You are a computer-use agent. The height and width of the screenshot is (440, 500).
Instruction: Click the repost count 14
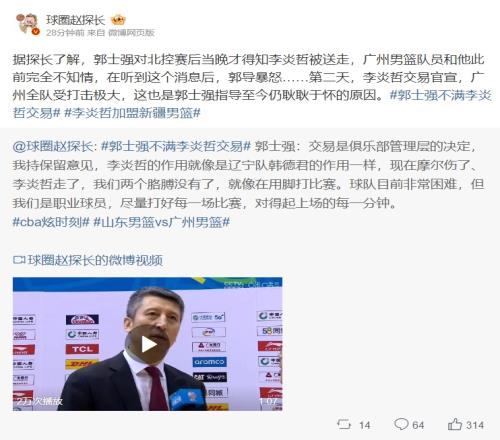click(x=364, y=425)
